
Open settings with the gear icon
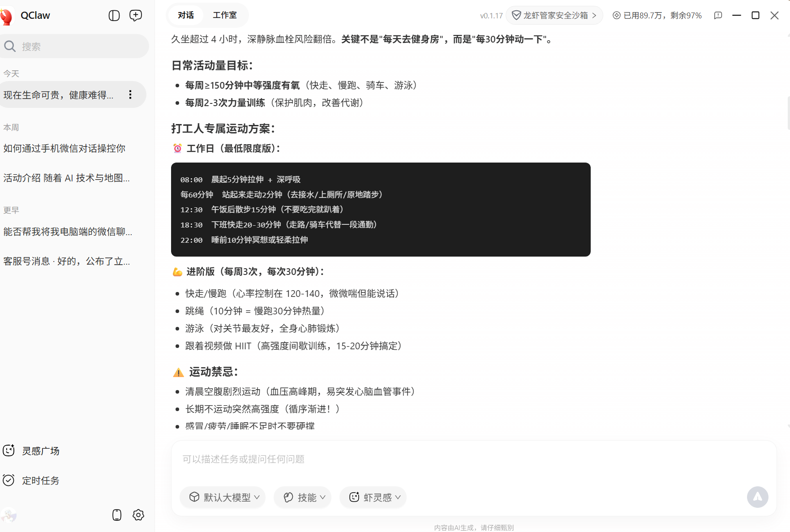[x=138, y=515]
